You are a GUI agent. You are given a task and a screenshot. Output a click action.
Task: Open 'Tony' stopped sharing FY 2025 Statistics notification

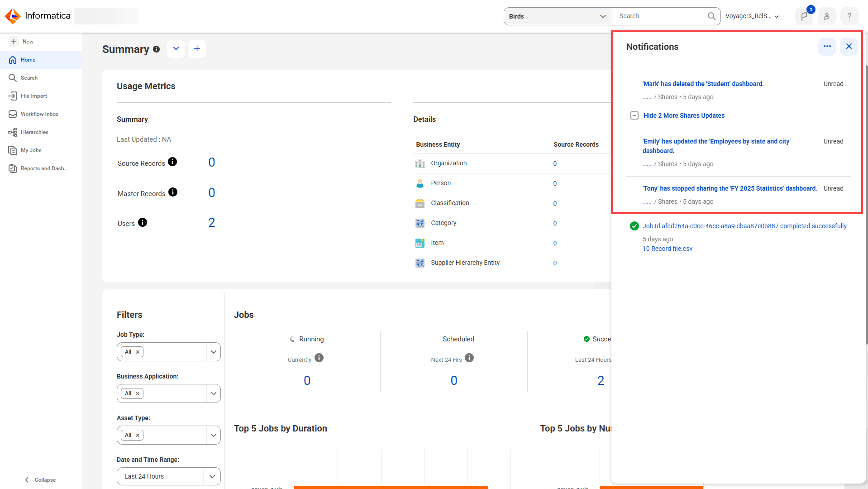point(730,188)
